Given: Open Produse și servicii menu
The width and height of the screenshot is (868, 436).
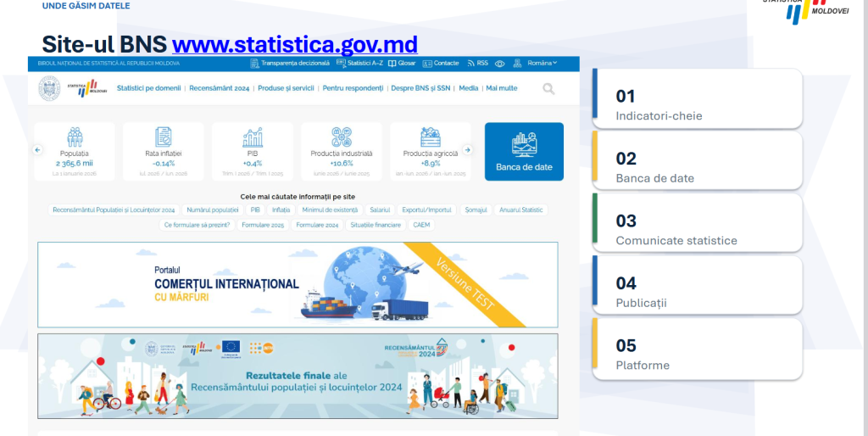Looking at the screenshot, I should coord(287,88).
